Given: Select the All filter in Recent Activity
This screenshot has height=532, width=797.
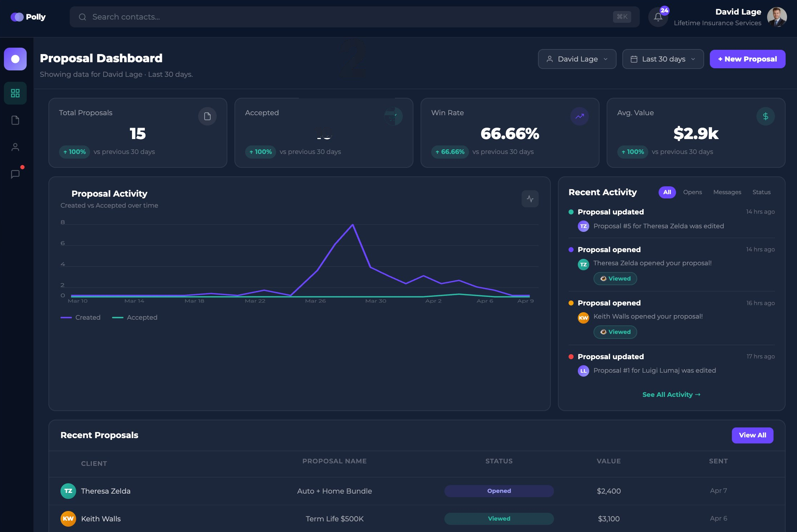Looking at the screenshot, I should point(667,192).
